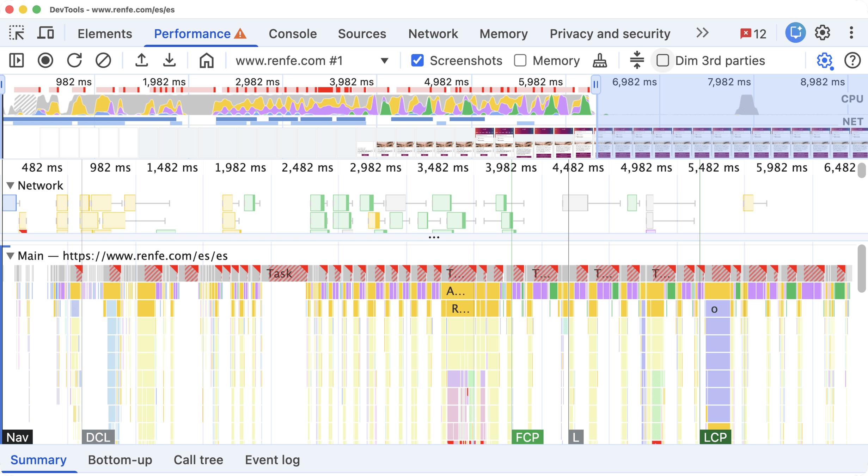Upload a saved performance profile

coord(141,60)
